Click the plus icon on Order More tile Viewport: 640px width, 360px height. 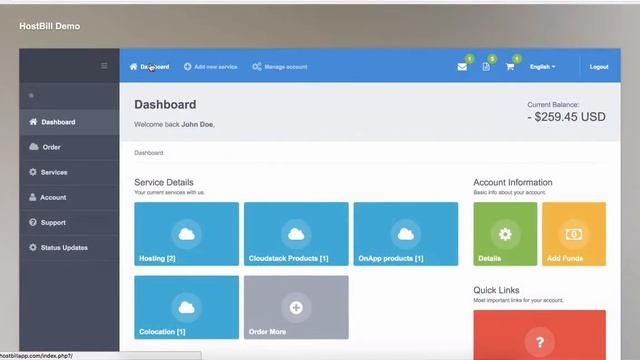[296, 308]
